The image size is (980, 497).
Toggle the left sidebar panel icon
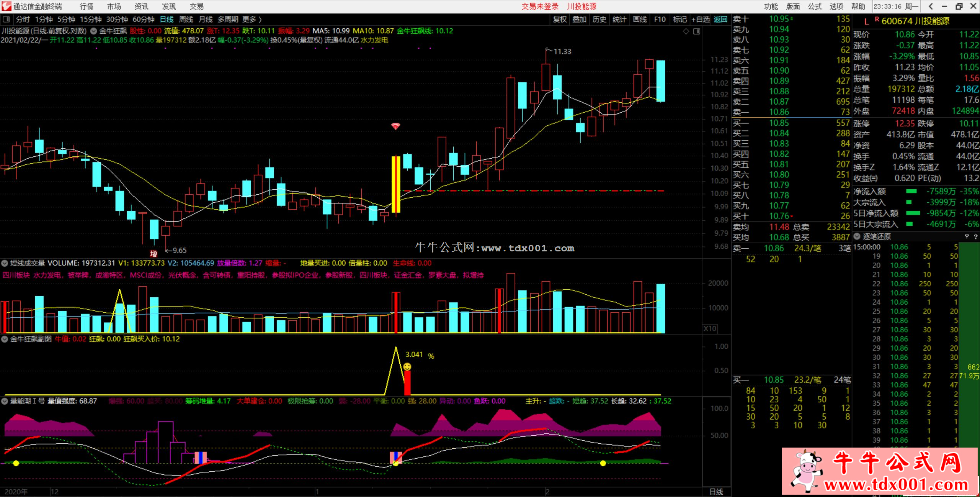coord(6,19)
